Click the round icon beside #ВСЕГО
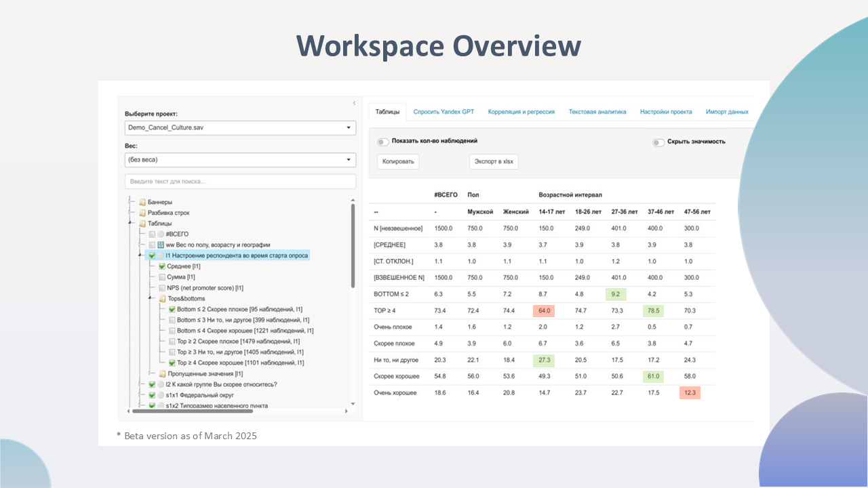This screenshot has height=488, width=868. tap(161, 235)
